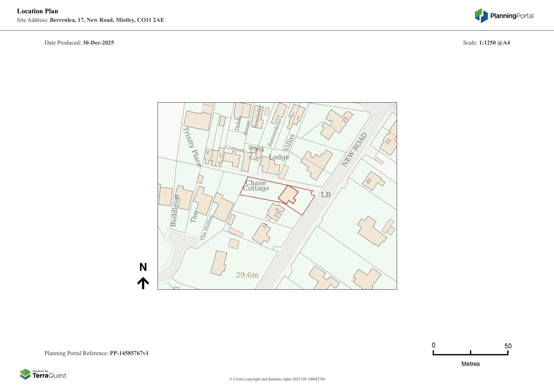Click the Chase Cottage map label
The image size is (554, 392).
[256, 185]
